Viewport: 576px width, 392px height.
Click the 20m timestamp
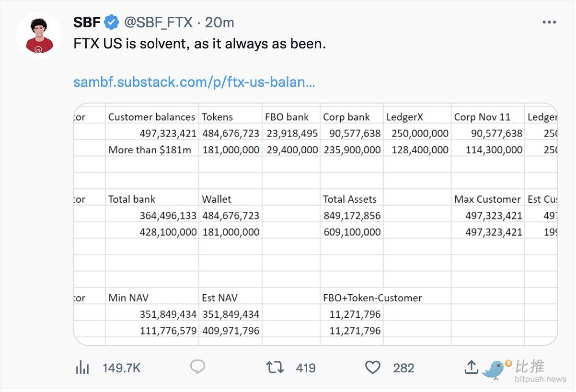point(219,22)
